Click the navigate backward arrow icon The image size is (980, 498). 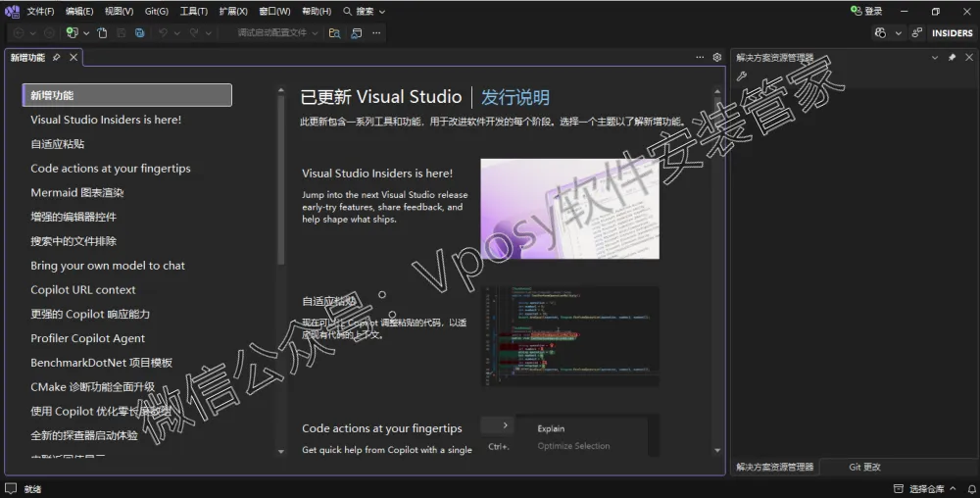coord(19,33)
